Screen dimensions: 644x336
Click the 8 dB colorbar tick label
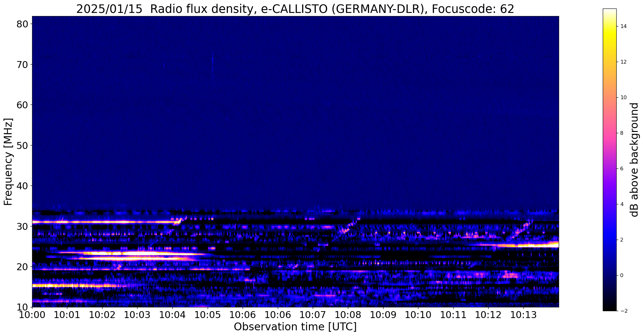pos(621,133)
